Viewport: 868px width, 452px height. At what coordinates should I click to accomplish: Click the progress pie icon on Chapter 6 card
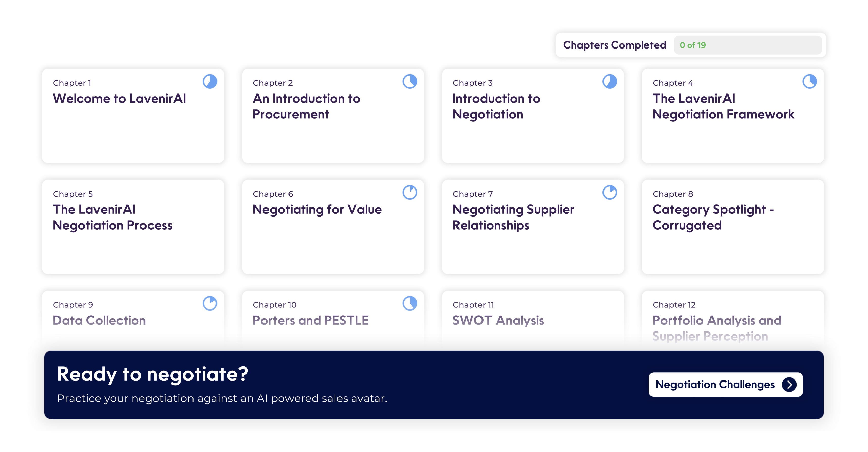coord(410,193)
